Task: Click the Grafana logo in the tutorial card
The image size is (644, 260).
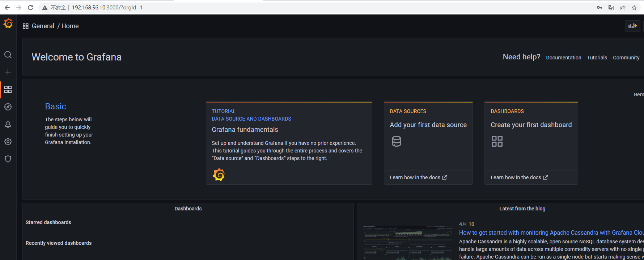Action: (219, 175)
